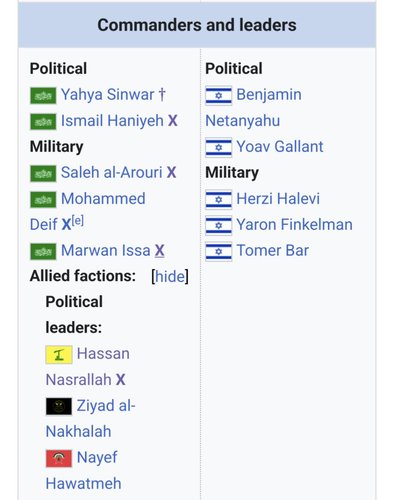Open the Ismail Haniyeh link
The width and height of the screenshot is (394, 500).
point(112,120)
